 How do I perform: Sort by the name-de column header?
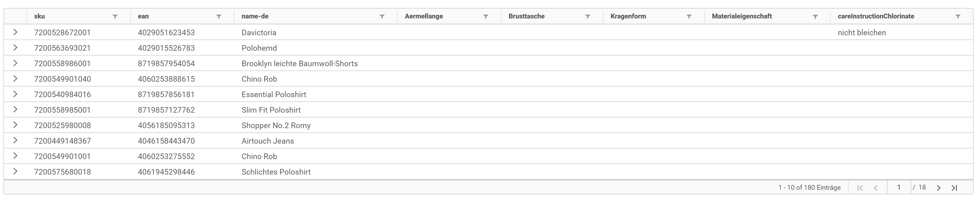tap(255, 16)
